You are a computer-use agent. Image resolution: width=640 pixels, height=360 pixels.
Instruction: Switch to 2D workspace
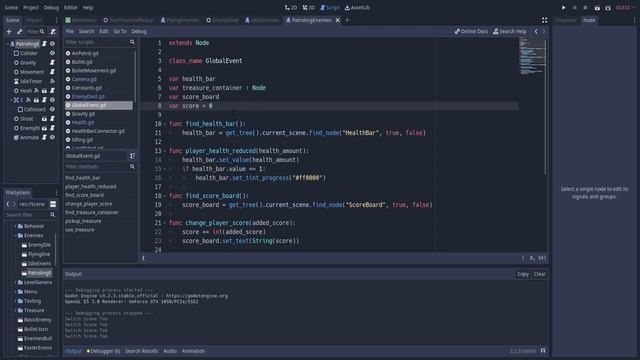(291, 7)
